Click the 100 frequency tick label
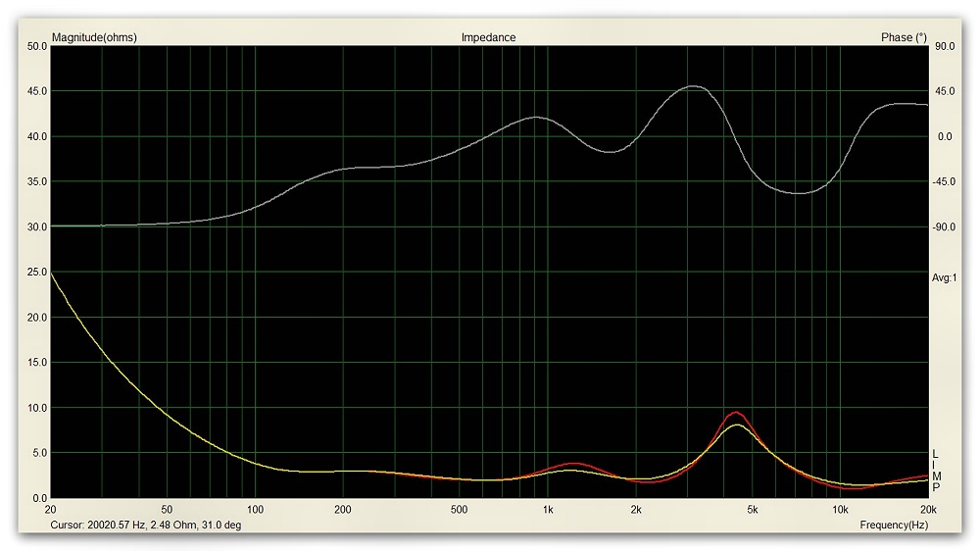 point(255,511)
